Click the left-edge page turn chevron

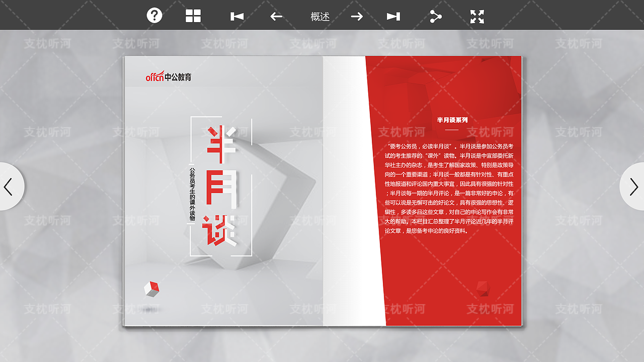(x=9, y=187)
